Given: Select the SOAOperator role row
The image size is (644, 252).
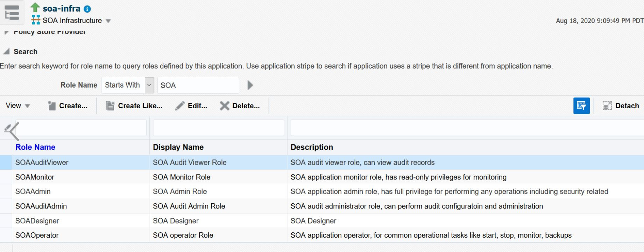Looking at the screenshot, I should (x=37, y=235).
